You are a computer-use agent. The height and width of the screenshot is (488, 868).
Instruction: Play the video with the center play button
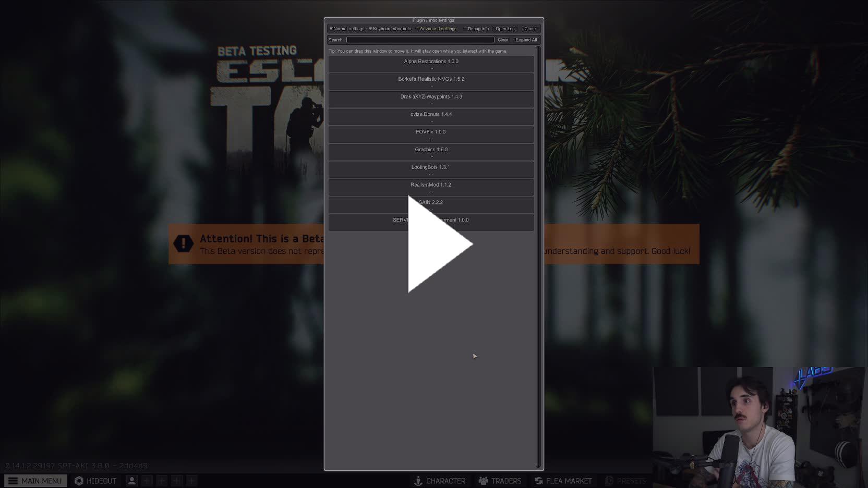coord(439,244)
